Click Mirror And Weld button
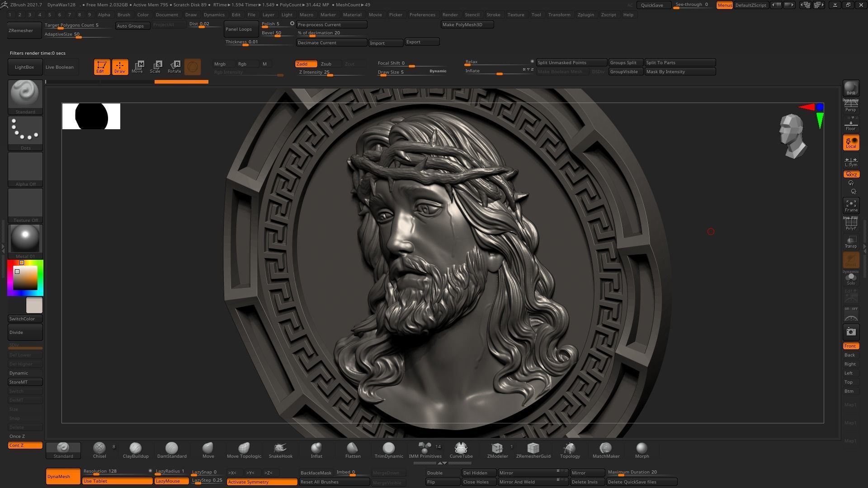Viewport: 868px width, 488px height. point(533,482)
